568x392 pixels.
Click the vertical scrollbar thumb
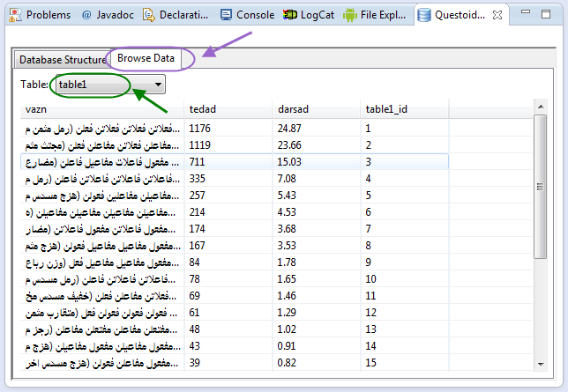pos(540,187)
